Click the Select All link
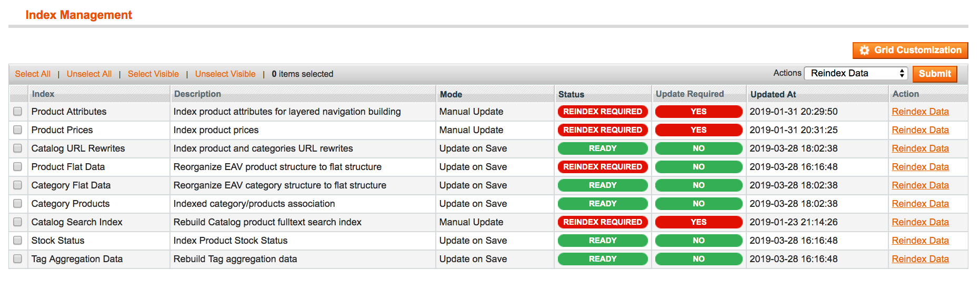Screen dimensions: 980x289 coord(33,74)
